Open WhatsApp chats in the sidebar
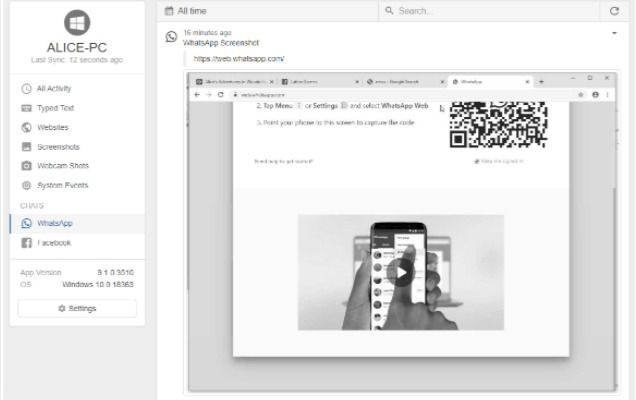Image resolution: width=636 pixels, height=400 pixels. [x=77, y=224]
